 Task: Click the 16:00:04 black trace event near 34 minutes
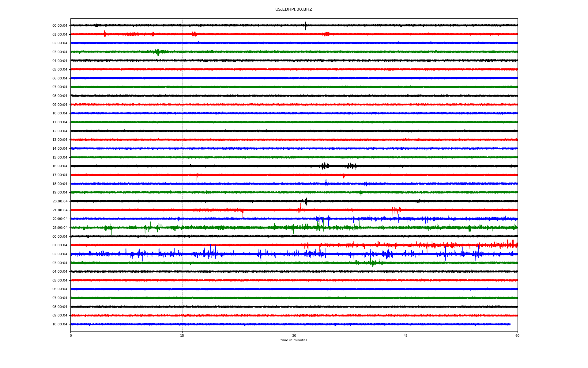(324, 166)
